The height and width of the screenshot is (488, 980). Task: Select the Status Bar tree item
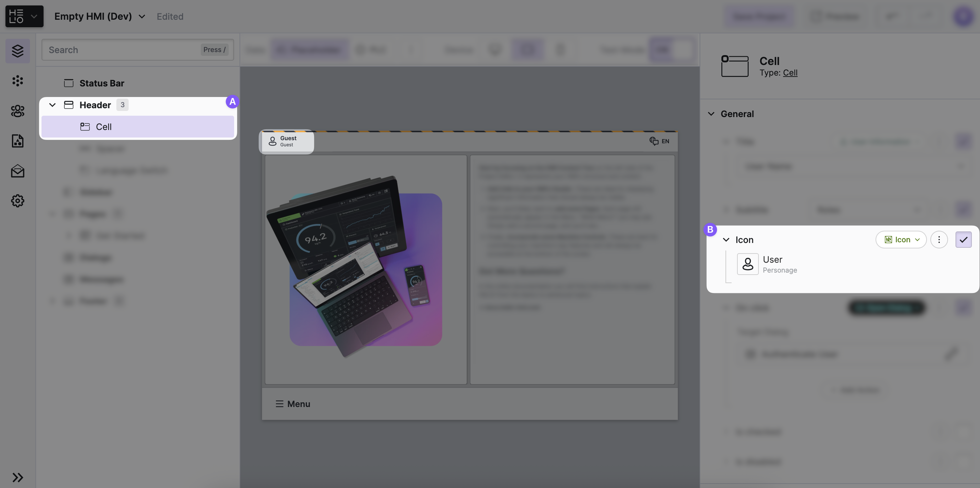pyautogui.click(x=102, y=83)
